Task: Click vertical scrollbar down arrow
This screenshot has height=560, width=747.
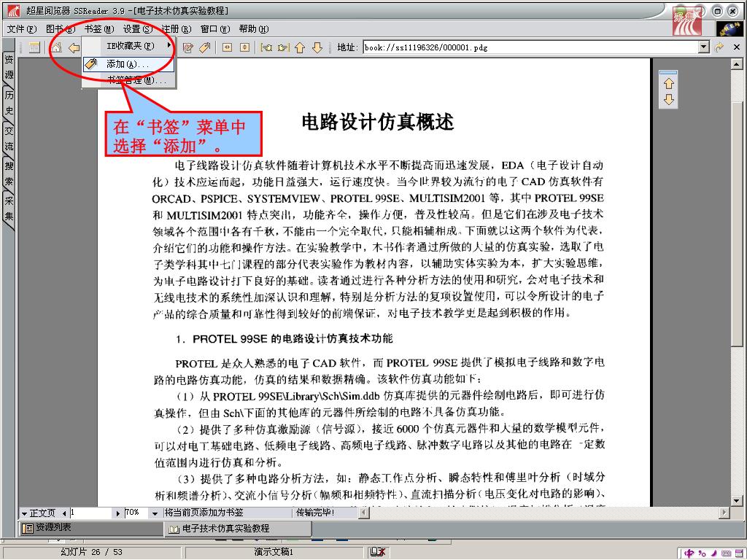Action: tap(737, 500)
